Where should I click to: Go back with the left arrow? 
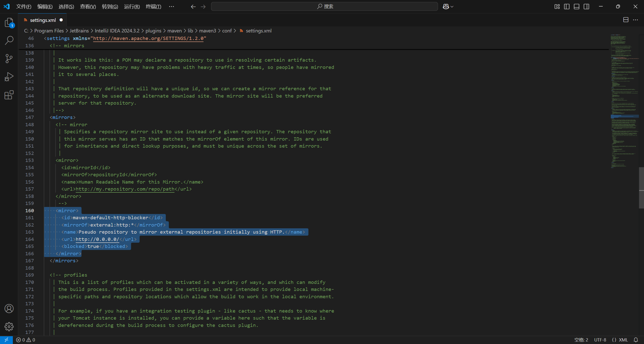coord(193,7)
